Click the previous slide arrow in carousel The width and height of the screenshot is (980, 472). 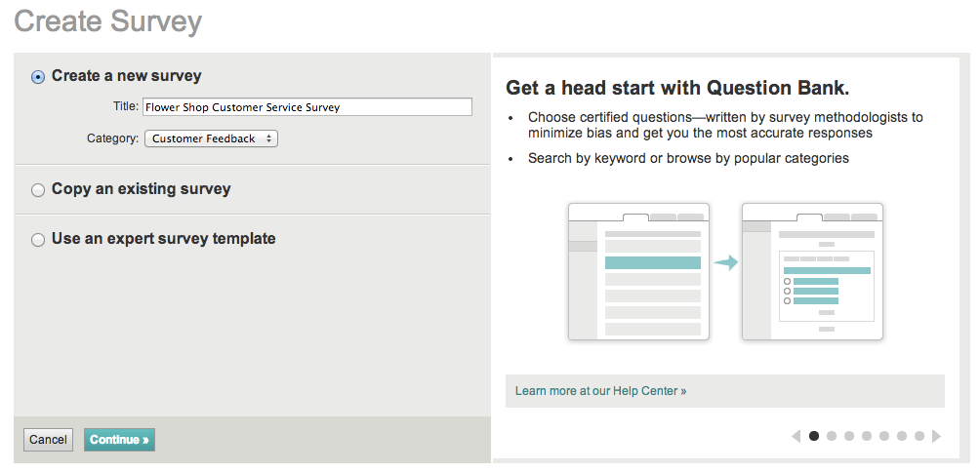point(796,437)
